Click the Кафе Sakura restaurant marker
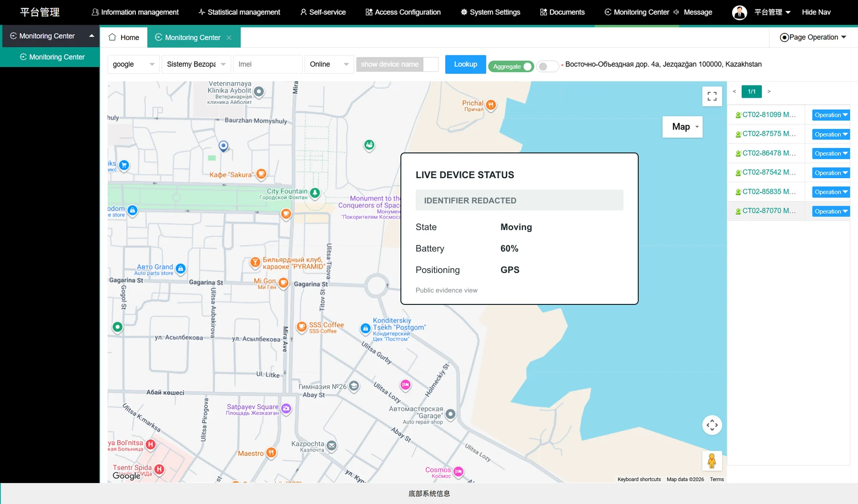Screen dimensions: 858x504 point(261,174)
